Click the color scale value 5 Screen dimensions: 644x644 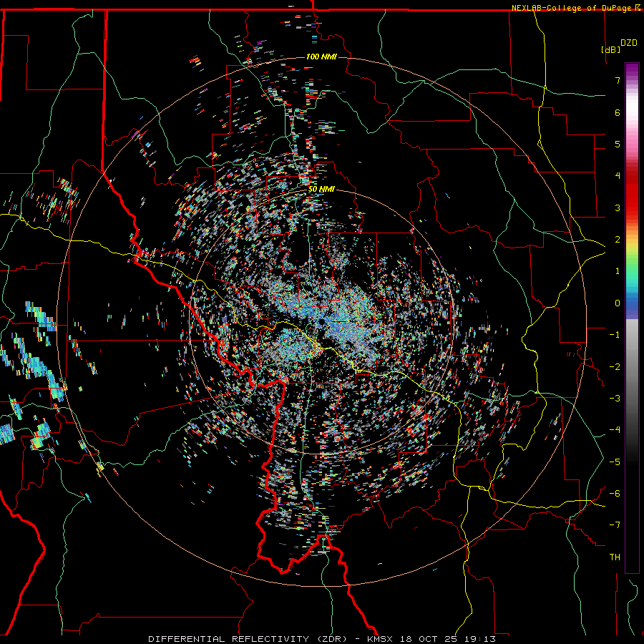point(618,144)
